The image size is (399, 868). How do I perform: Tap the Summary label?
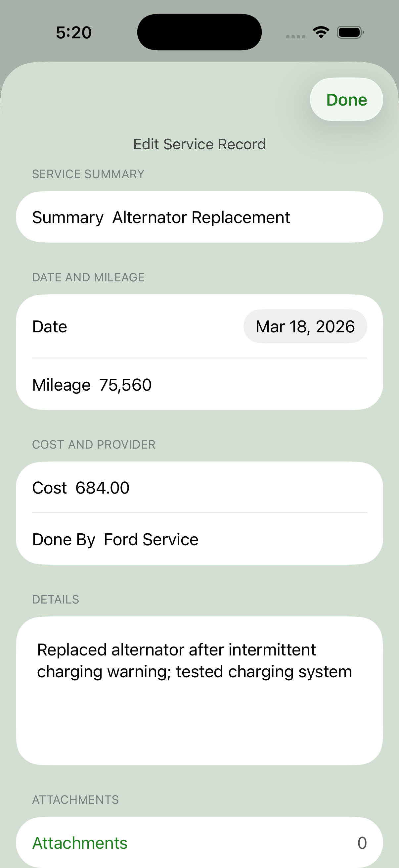click(x=68, y=217)
